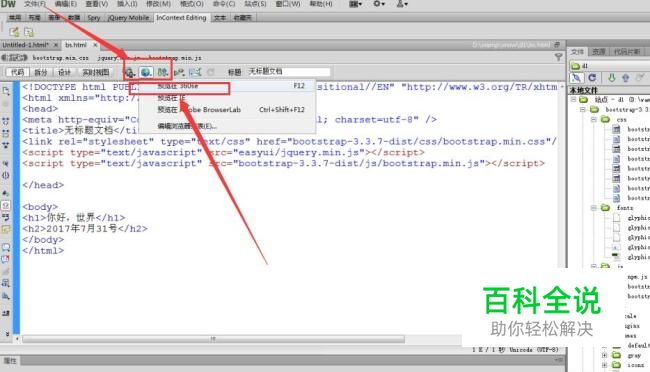The image size is (650, 372).
Task: Click the Remove Comment icon
Action: 6,259
